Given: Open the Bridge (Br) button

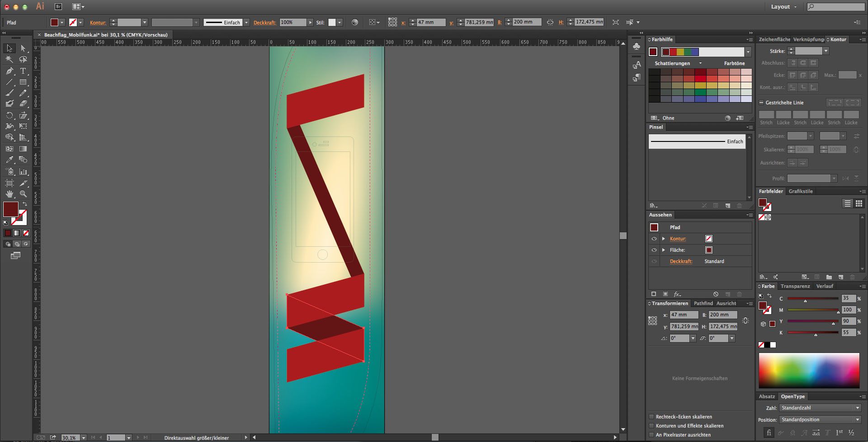Looking at the screenshot, I should (58, 6).
